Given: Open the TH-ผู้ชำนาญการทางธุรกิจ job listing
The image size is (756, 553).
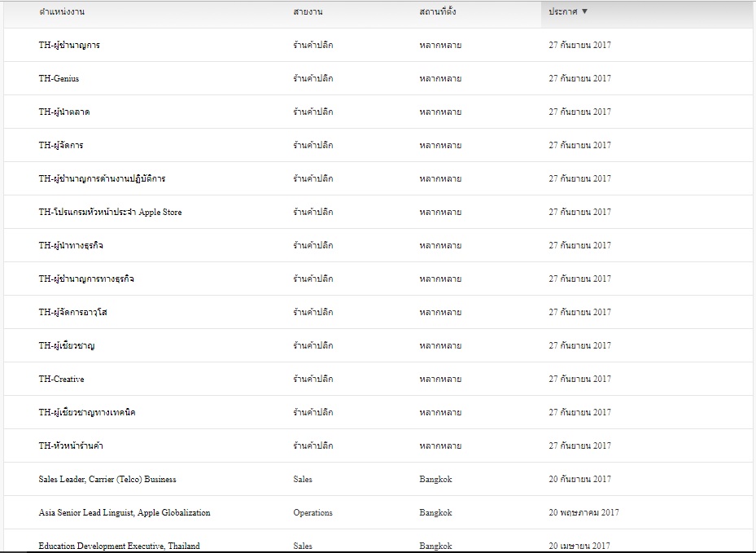Looking at the screenshot, I should coord(86,279).
